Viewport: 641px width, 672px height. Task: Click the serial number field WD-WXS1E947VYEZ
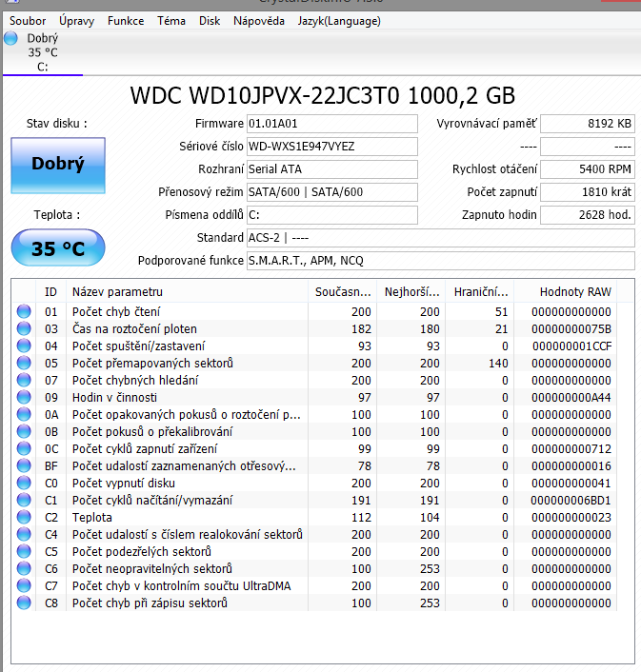click(332, 147)
